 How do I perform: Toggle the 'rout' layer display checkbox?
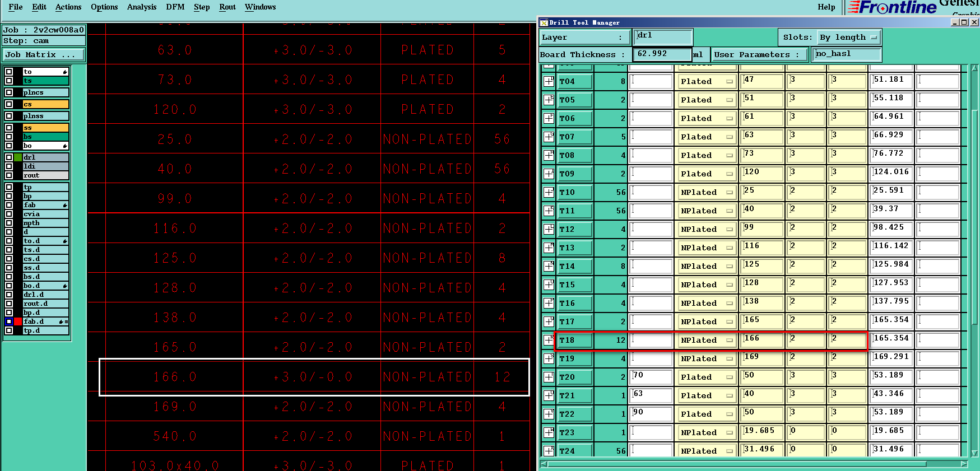pos(9,175)
